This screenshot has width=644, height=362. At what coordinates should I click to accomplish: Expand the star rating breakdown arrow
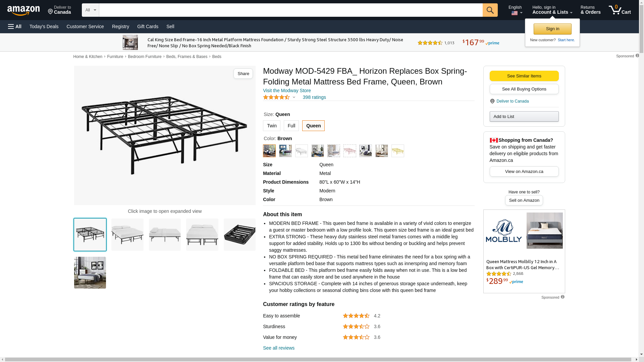click(x=294, y=98)
